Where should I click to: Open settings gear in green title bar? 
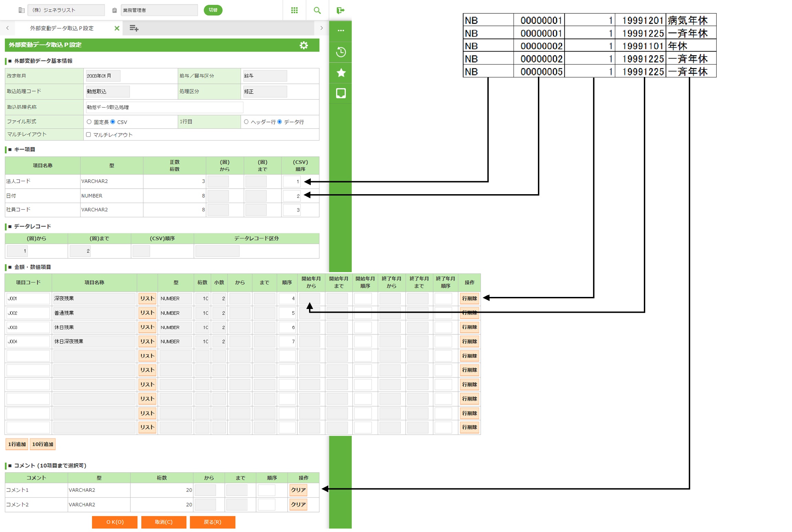304,45
